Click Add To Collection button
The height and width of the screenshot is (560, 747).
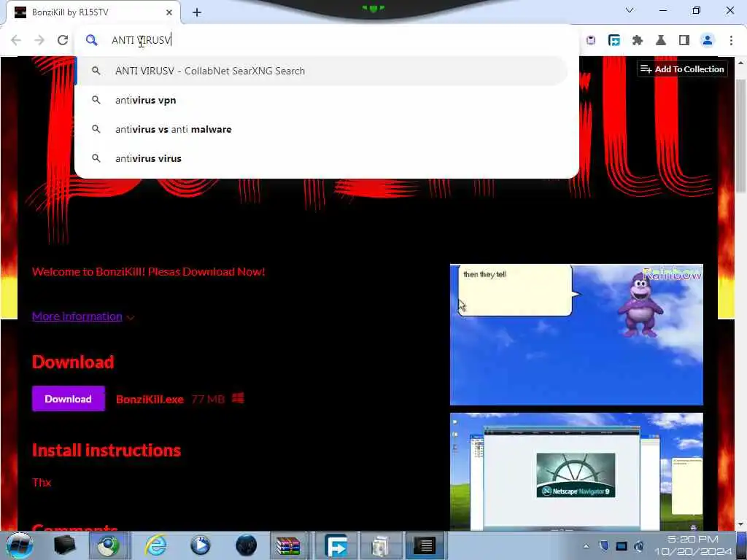[682, 69]
